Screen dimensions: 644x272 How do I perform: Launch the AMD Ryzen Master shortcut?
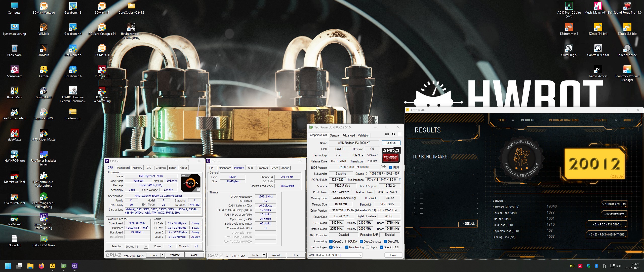(x=44, y=135)
